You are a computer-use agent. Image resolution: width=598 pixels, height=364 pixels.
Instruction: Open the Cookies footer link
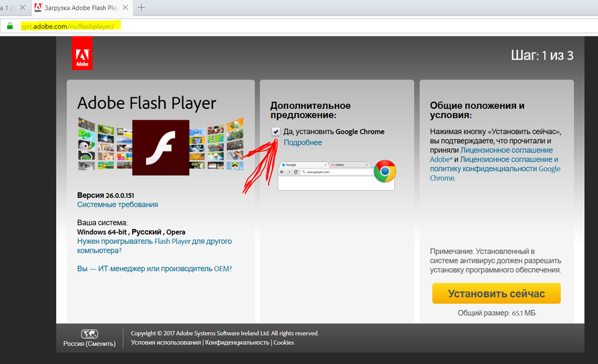[283, 342]
